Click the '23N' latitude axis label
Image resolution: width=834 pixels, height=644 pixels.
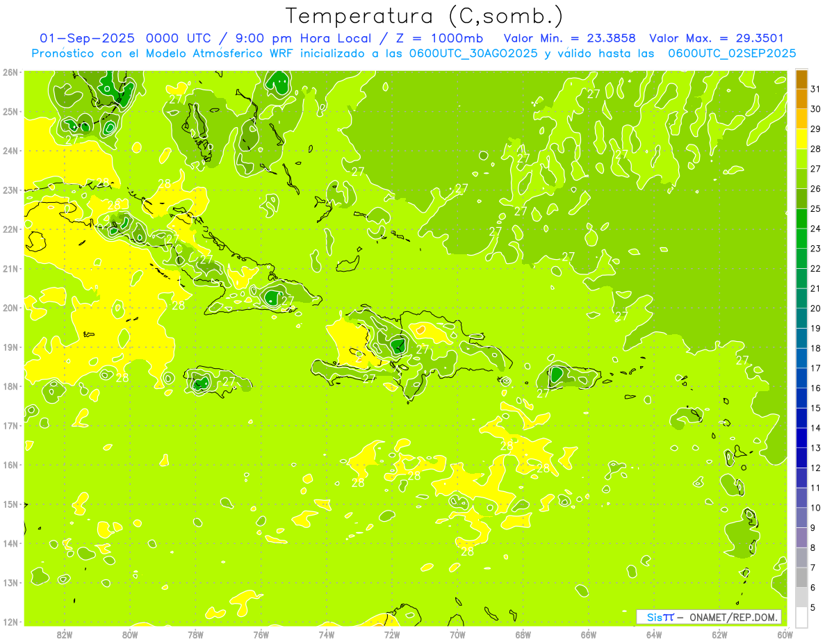pos(10,190)
